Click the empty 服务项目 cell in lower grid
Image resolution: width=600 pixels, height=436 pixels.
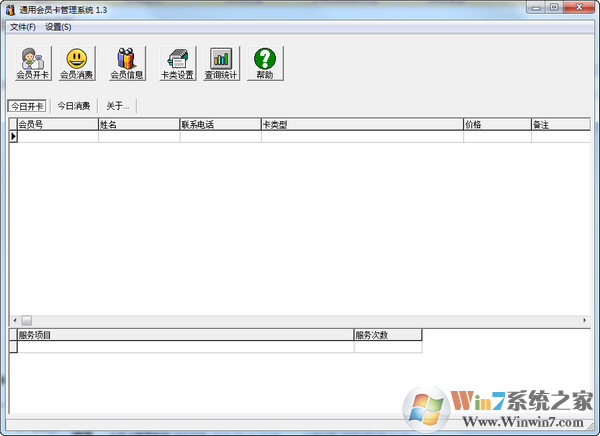[x=186, y=347]
